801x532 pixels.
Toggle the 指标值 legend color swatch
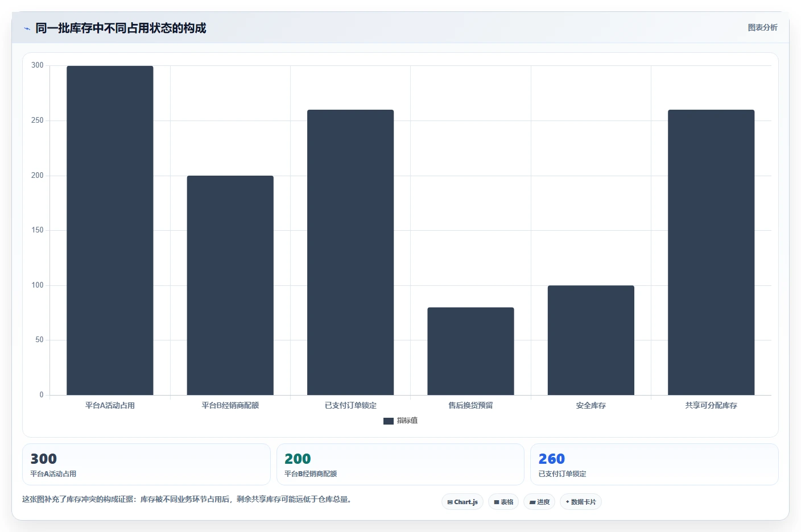(x=389, y=421)
